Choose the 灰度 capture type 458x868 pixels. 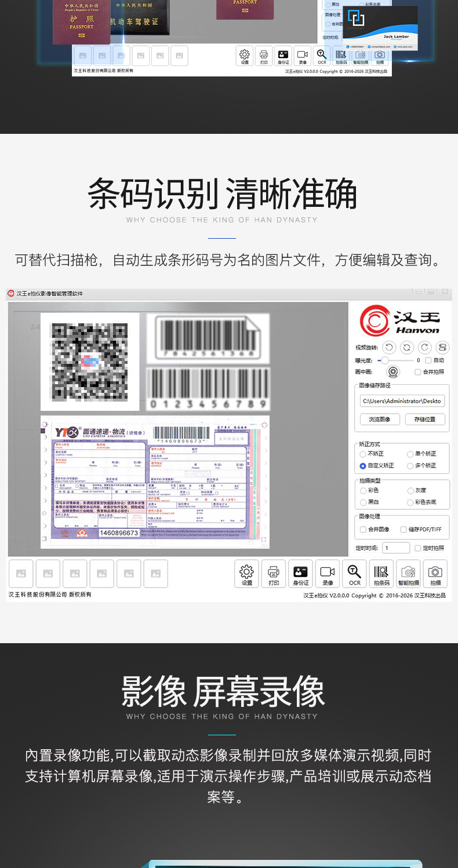[x=410, y=490]
